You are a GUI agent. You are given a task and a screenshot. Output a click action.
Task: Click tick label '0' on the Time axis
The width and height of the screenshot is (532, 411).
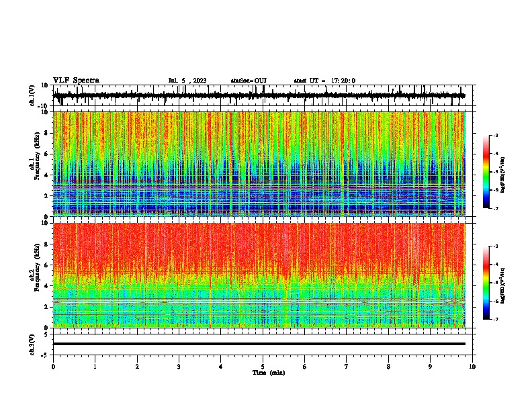click(53, 367)
